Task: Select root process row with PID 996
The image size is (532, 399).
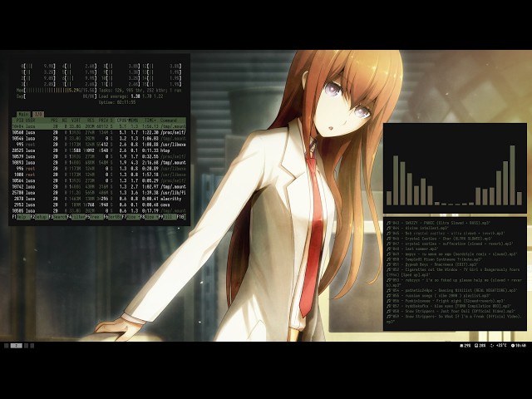Action: [99, 169]
